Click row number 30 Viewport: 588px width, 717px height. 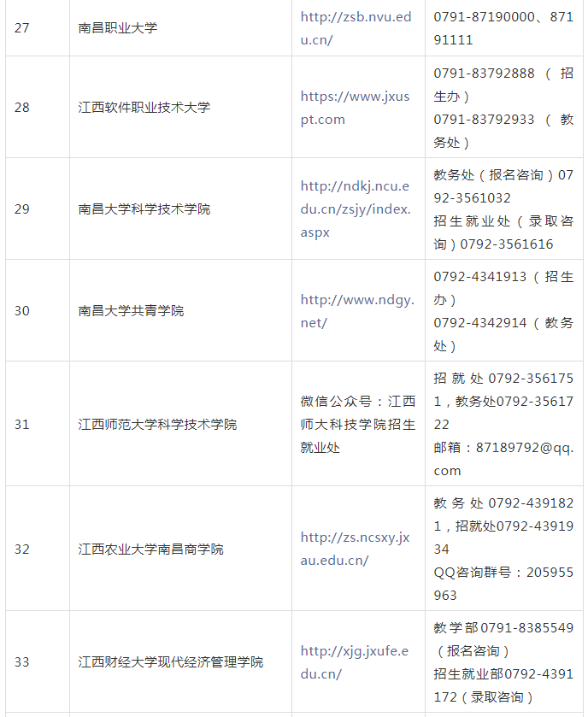[22, 311]
